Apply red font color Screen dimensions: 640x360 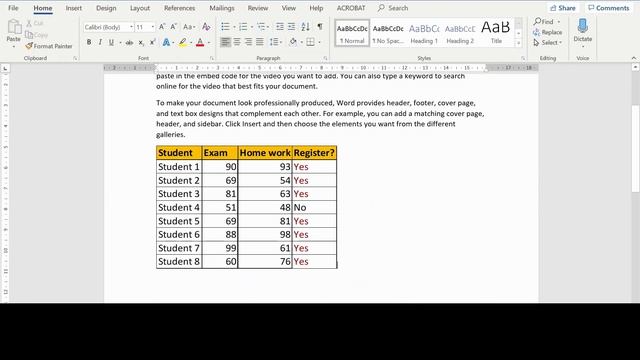pyautogui.click(x=200, y=42)
